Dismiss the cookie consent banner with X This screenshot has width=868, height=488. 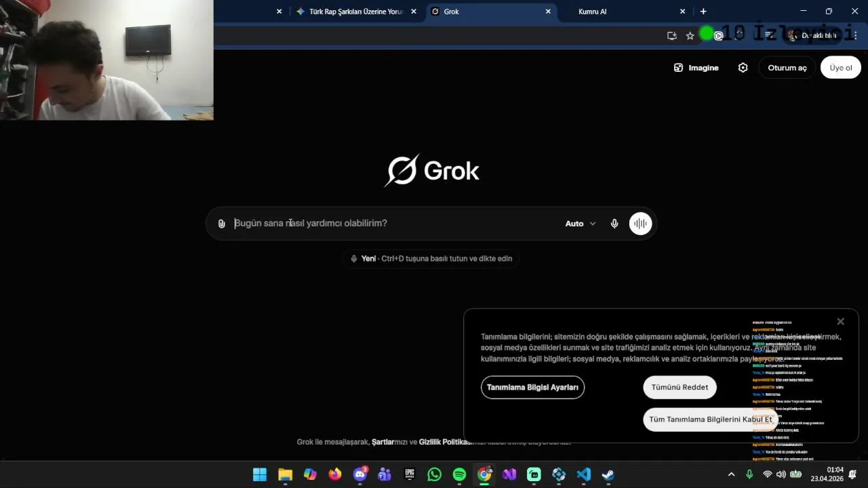[x=841, y=321]
